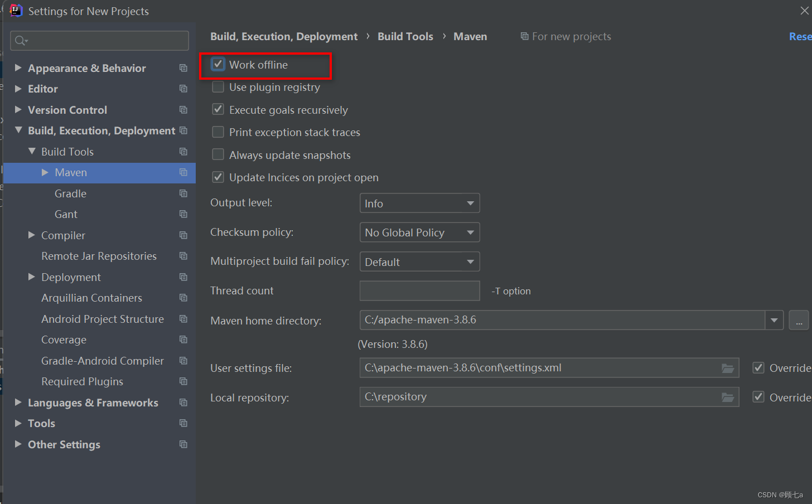Click the project-level icon beside Required Plugins
Screen dimensions: 812x504
coord(183,381)
